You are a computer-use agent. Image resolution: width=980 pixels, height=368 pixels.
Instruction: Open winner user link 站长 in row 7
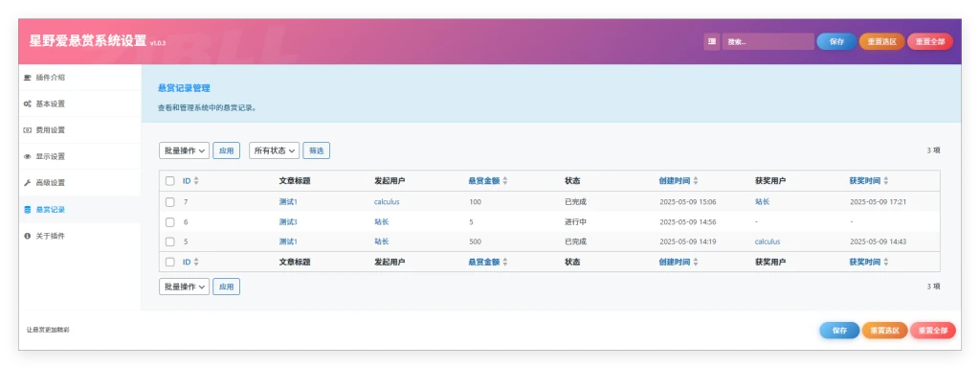763,202
